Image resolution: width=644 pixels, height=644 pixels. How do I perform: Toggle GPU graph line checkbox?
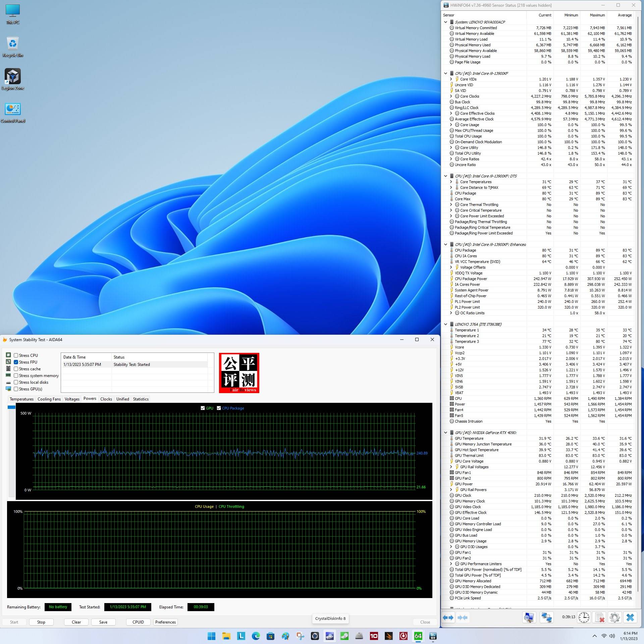203,408
